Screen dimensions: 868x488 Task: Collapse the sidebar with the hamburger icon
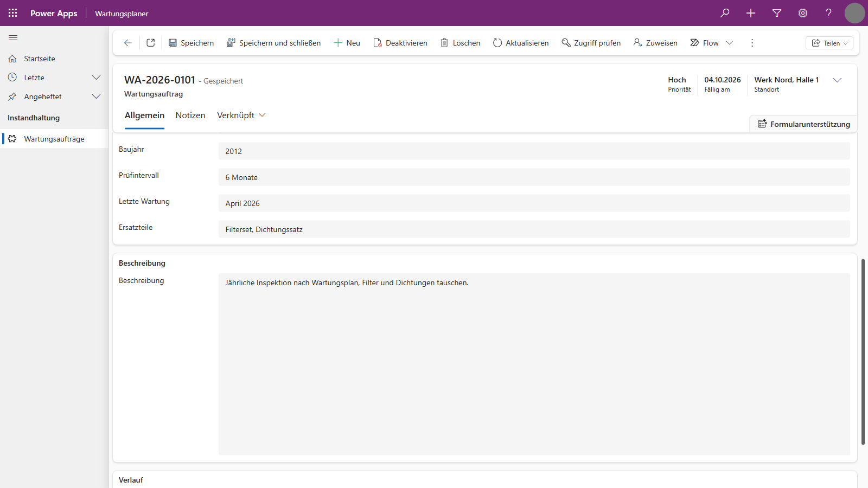coord(13,38)
